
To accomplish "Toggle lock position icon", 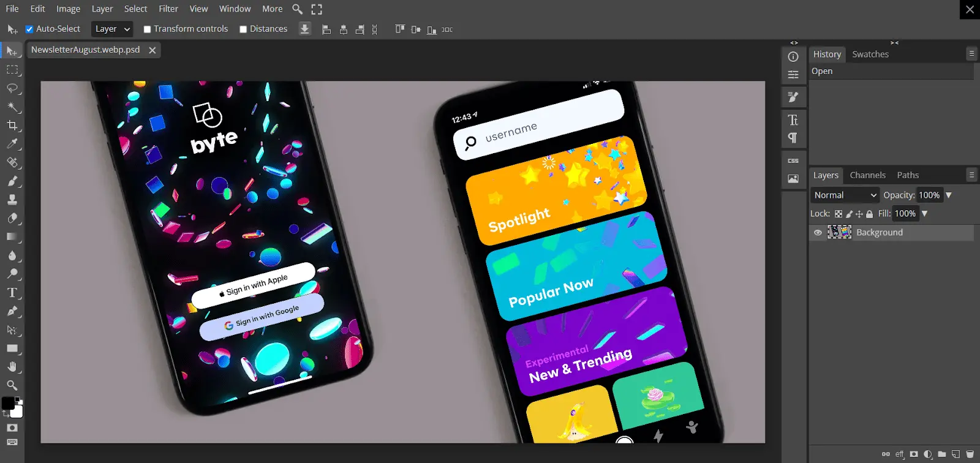I will click(x=859, y=214).
